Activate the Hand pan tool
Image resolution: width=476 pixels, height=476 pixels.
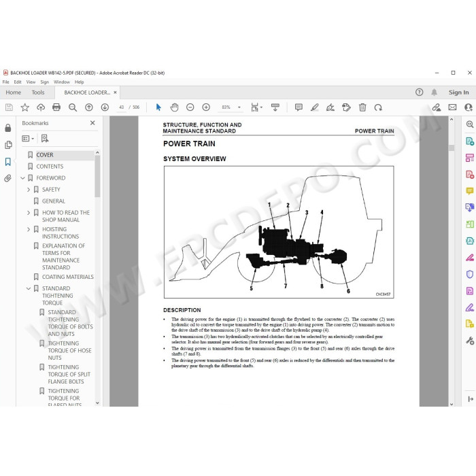coord(174,107)
